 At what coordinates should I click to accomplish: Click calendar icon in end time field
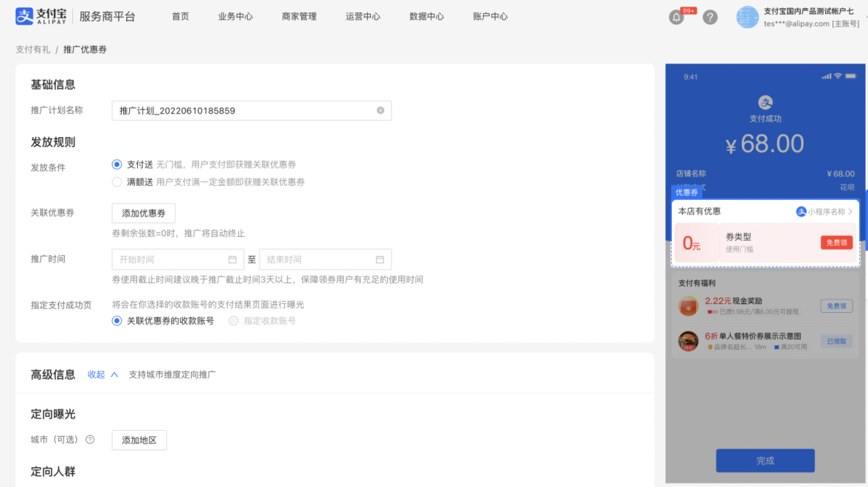click(x=380, y=259)
